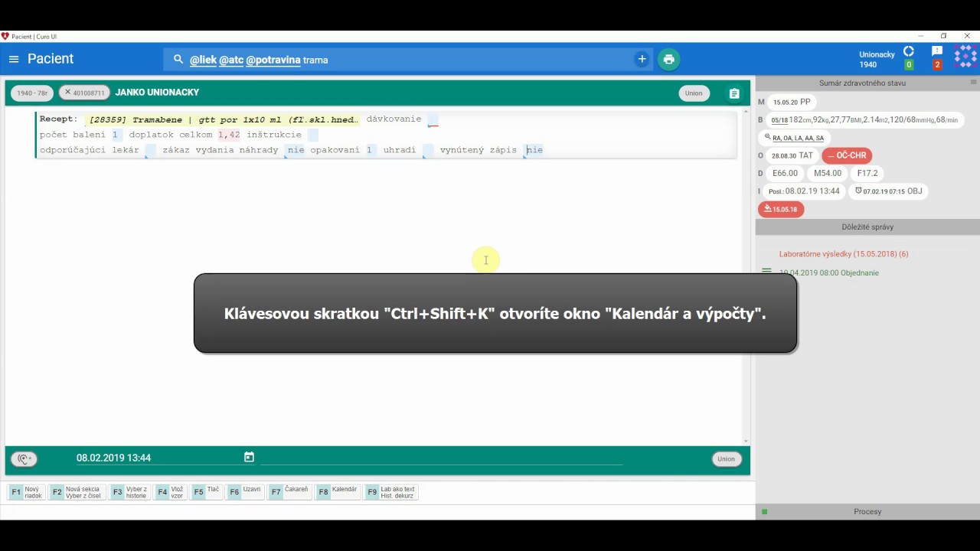Click the vynútený zápis value nie
The width and height of the screenshot is (980, 551).
pyautogui.click(x=534, y=150)
